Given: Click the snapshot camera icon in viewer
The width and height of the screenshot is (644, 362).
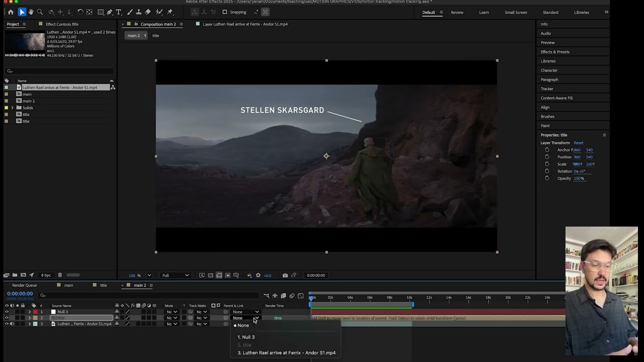Looking at the screenshot, I should tap(285, 275).
